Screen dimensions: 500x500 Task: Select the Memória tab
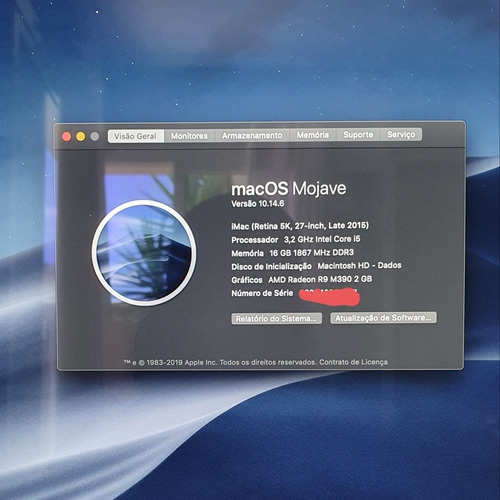(x=313, y=135)
